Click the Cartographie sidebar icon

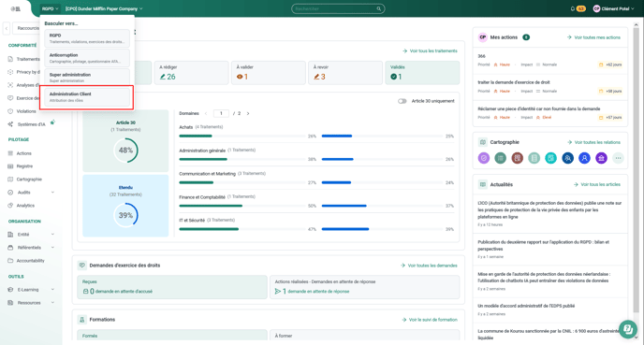click(10, 180)
